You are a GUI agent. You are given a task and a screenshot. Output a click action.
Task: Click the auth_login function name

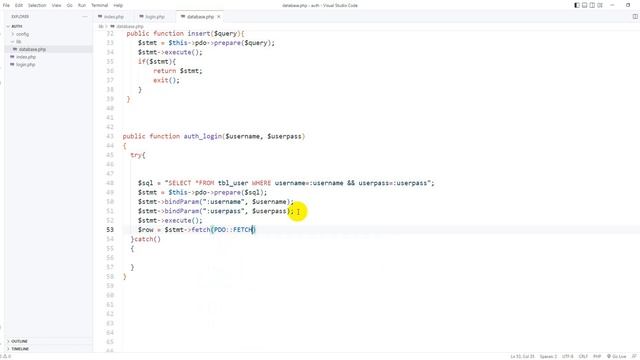202,136
